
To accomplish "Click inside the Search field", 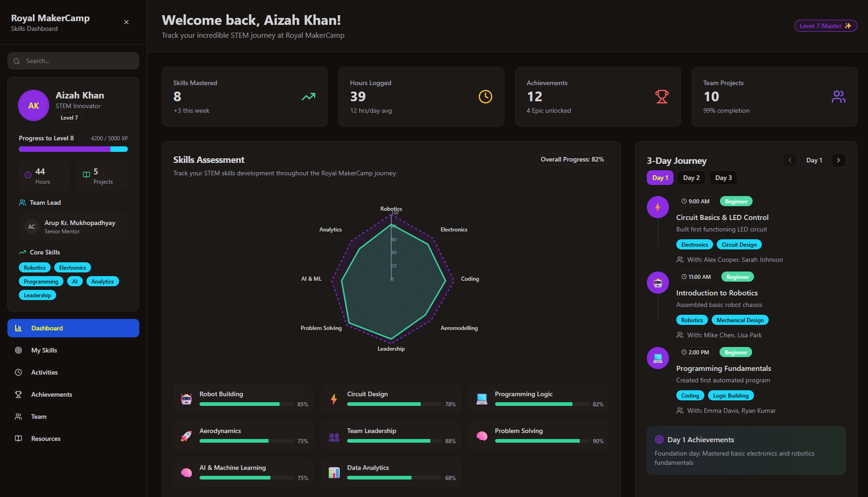I will (73, 60).
